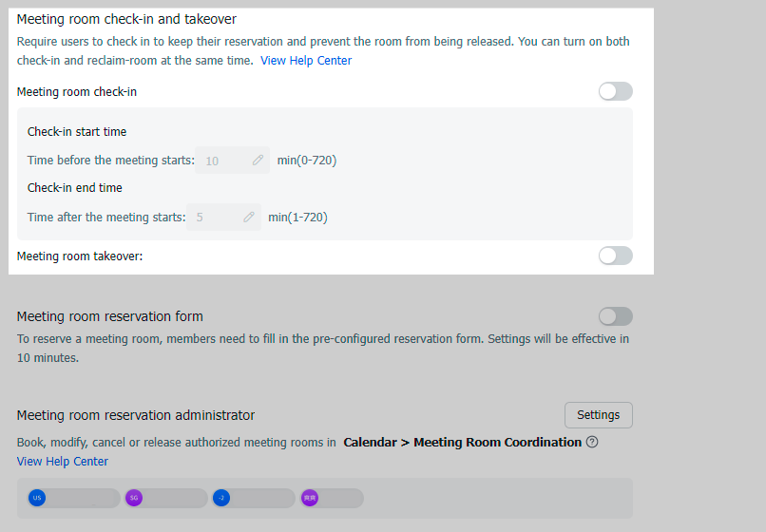Click the time after meeting starts field
766x532 pixels.
tap(215, 217)
